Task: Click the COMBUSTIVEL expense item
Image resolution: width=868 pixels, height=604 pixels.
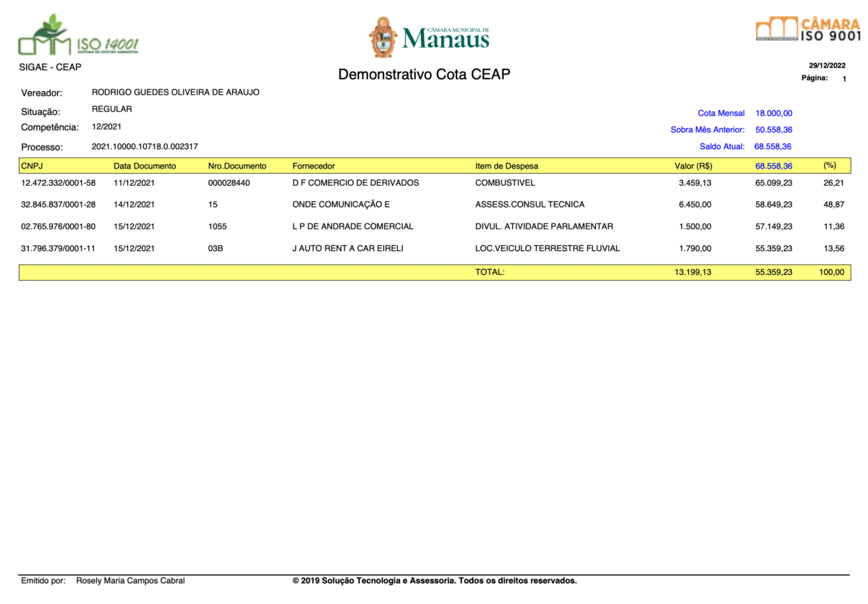Action: (x=505, y=183)
